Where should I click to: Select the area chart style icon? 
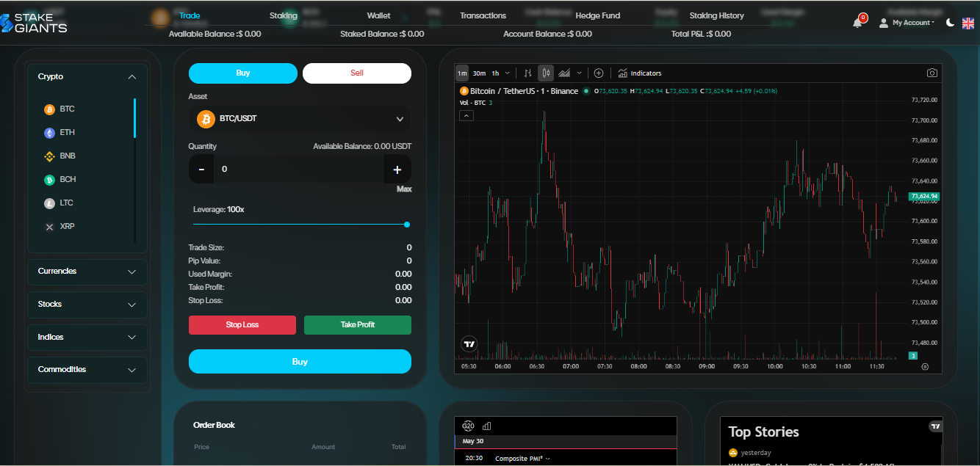[x=564, y=73]
